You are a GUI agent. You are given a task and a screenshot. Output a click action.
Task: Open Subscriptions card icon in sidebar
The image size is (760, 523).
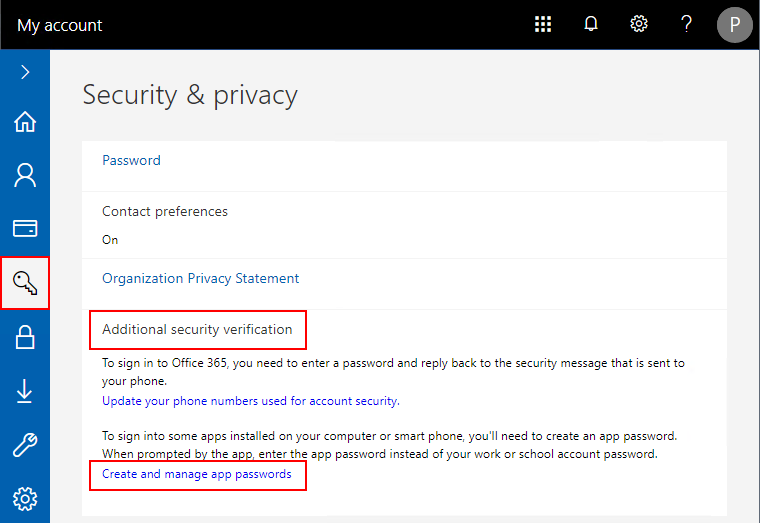point(25,228)
